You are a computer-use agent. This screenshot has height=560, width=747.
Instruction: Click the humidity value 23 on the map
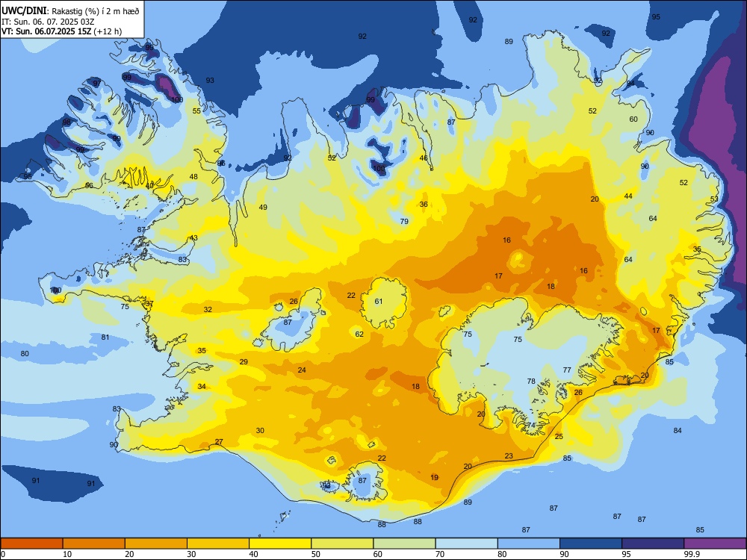click(509, 455)
